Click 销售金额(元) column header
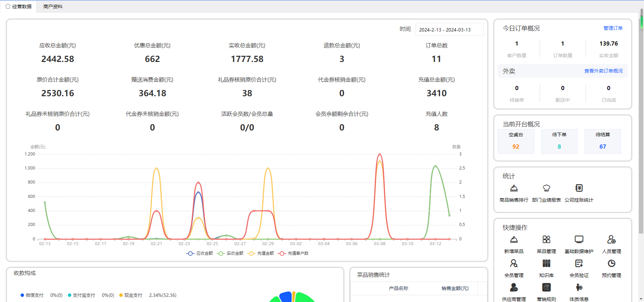This screenshot has width=644, height=302. (x=455, y=288)
